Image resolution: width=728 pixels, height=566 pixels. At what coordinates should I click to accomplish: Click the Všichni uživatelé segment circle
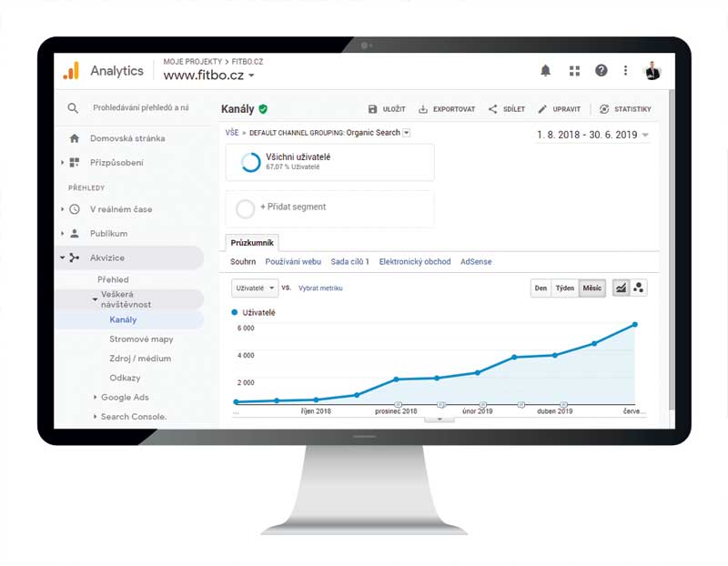[250, 162]
